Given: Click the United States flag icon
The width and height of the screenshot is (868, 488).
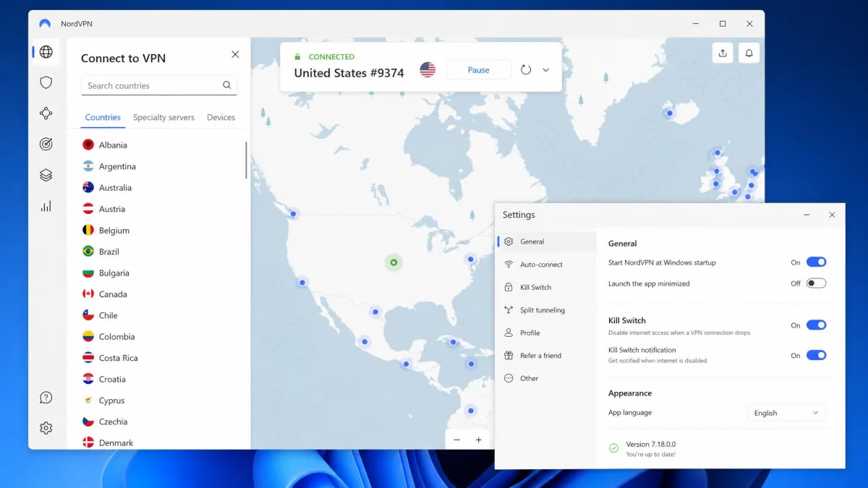Looking at the screenshot, I should [427, 69].
